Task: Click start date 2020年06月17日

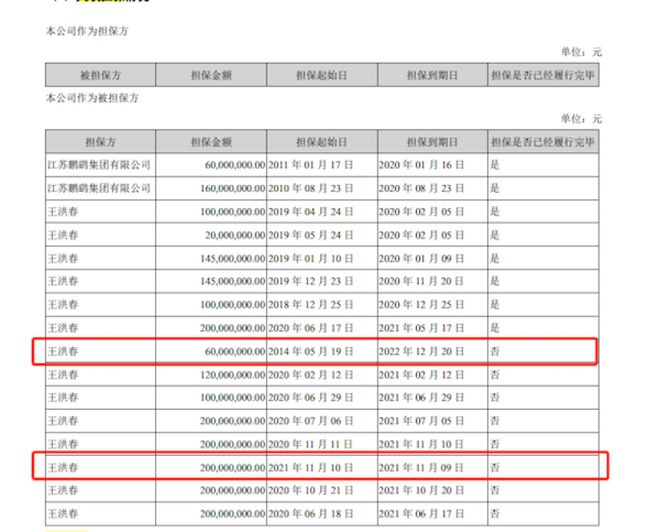Action: click(x=311, y=328)
